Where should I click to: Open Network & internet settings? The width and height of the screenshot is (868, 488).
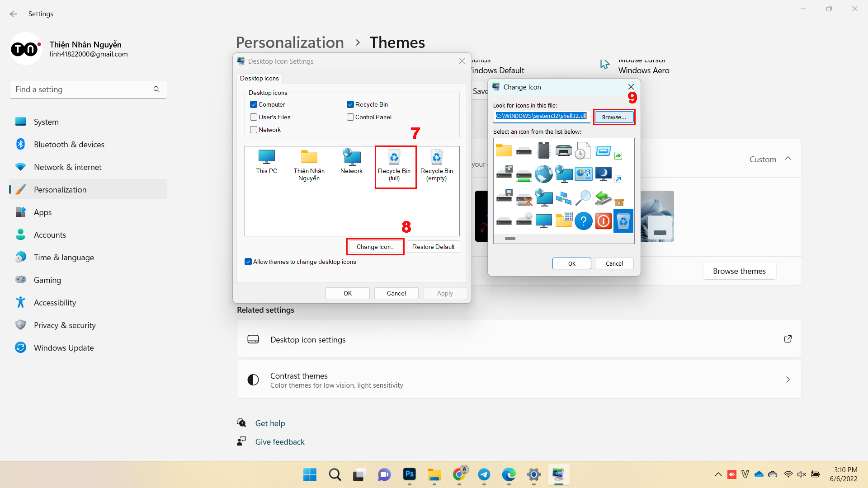[88, 167]
